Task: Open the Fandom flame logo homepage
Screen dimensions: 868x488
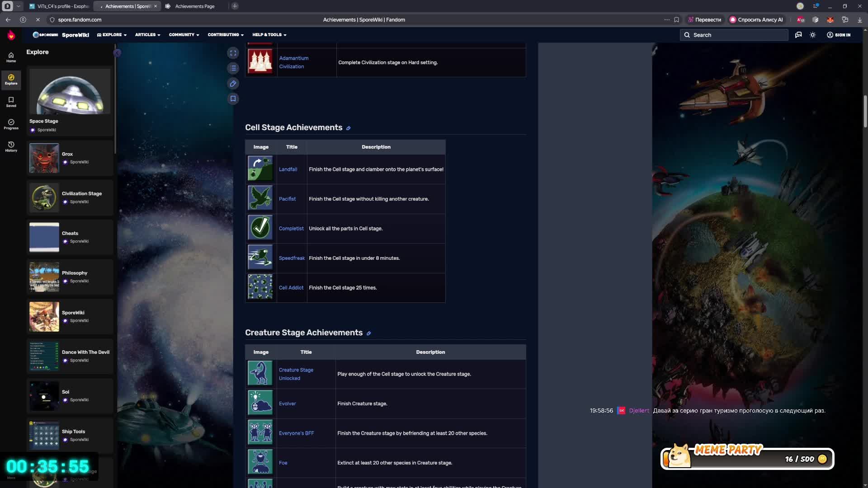Action: [x=11, y=35]
